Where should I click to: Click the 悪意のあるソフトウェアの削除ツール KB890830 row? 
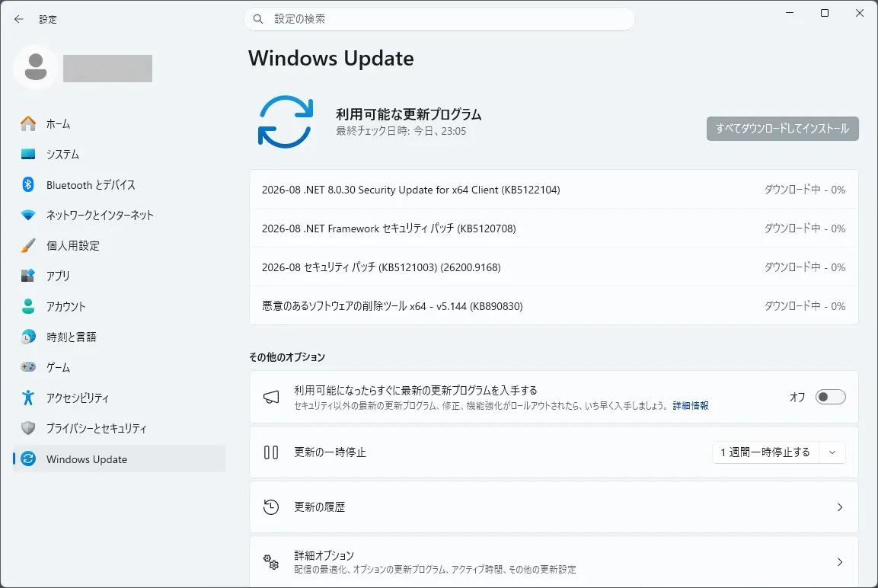[554, 305]
